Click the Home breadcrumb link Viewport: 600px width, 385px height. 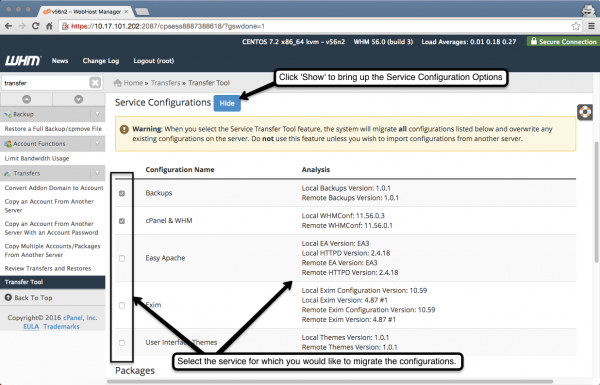(133, 83)
